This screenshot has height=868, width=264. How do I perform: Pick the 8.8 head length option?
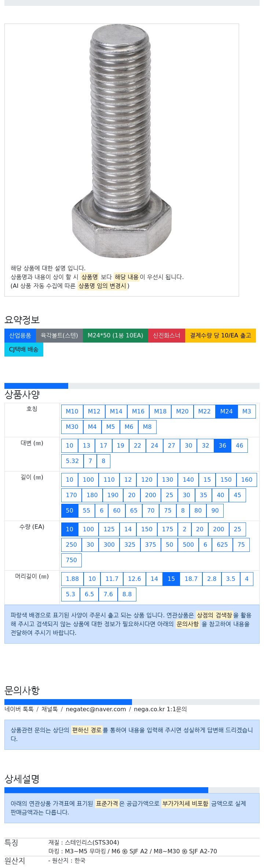[127, 594]
